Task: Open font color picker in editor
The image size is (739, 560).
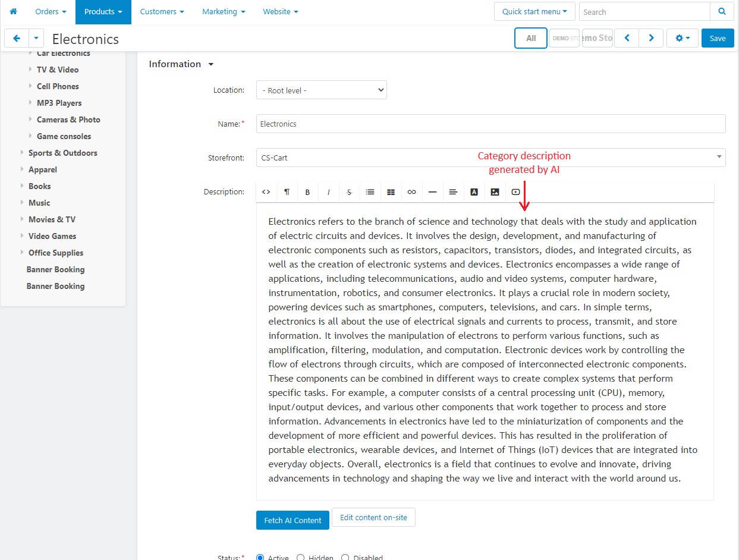Action: pos(474,192)
